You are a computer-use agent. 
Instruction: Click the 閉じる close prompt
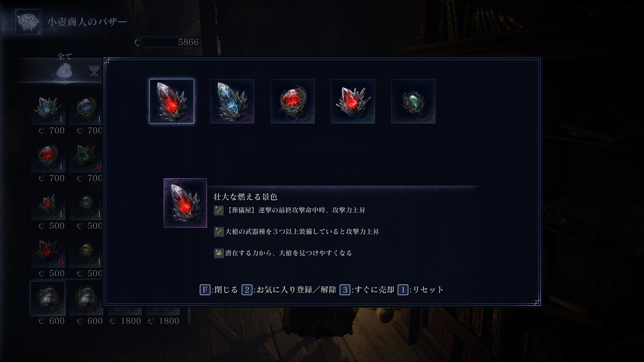pyautogui.click(x=219, y=290)
